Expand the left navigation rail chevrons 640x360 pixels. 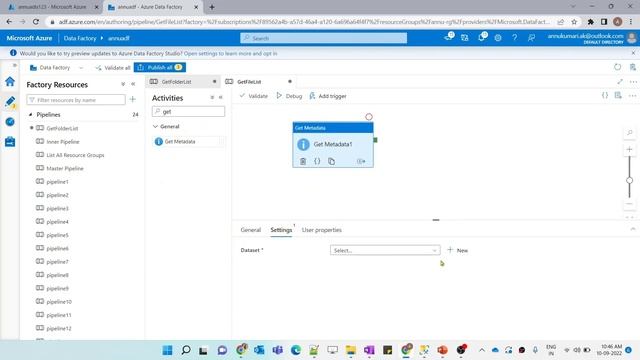point(15,65)
